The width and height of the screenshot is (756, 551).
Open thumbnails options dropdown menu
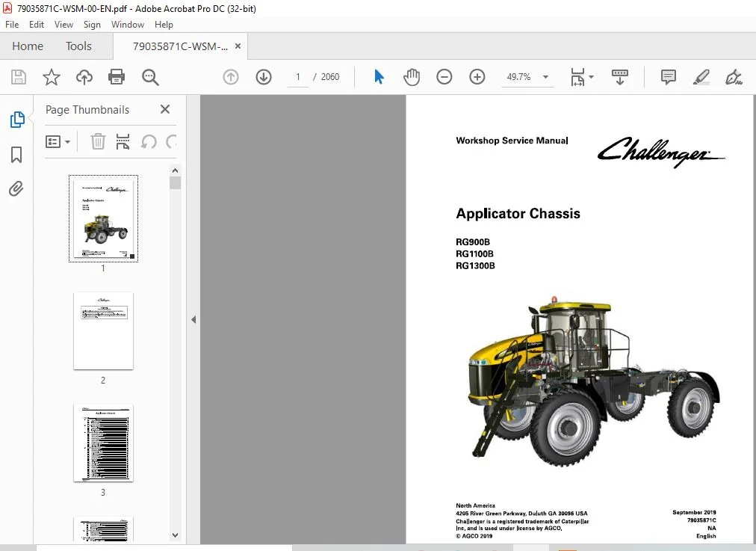point(58,142)
